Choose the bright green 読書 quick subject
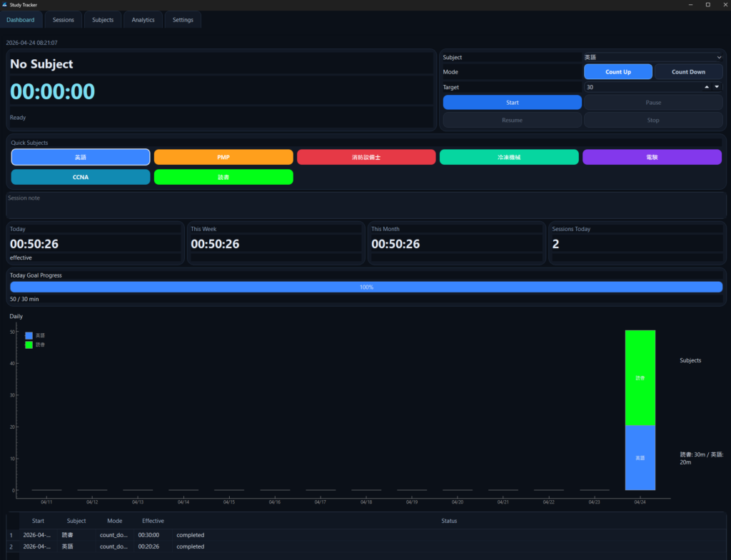731x560 pixels. pyautogui.click(x=223, y=177)
